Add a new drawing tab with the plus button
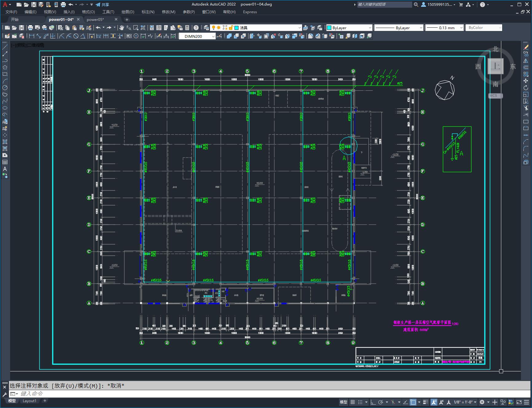Image resolution: width=532 pixels, height=408 pixels. coord(127,19)
